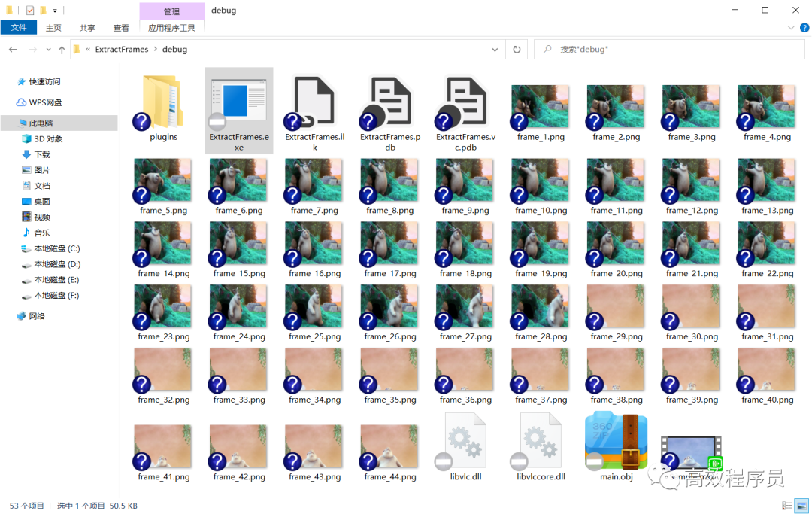812x514 pixels.
Task: Select frame_25.png thumbnail
Action: (x=314, y=306)
